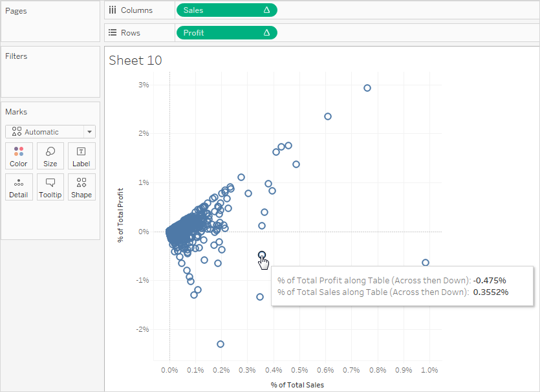
Task: Expand the Automatic mark type dropdown arrow
Action: [89, 132]
